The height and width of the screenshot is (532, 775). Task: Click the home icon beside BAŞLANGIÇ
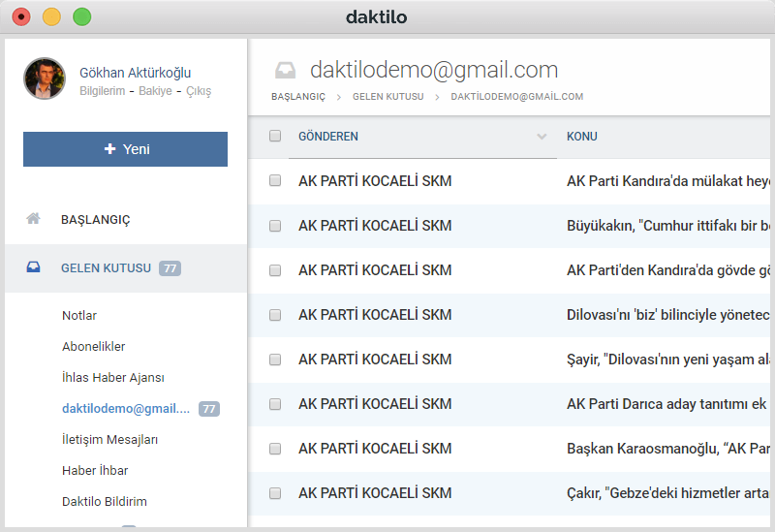point(33,219)
